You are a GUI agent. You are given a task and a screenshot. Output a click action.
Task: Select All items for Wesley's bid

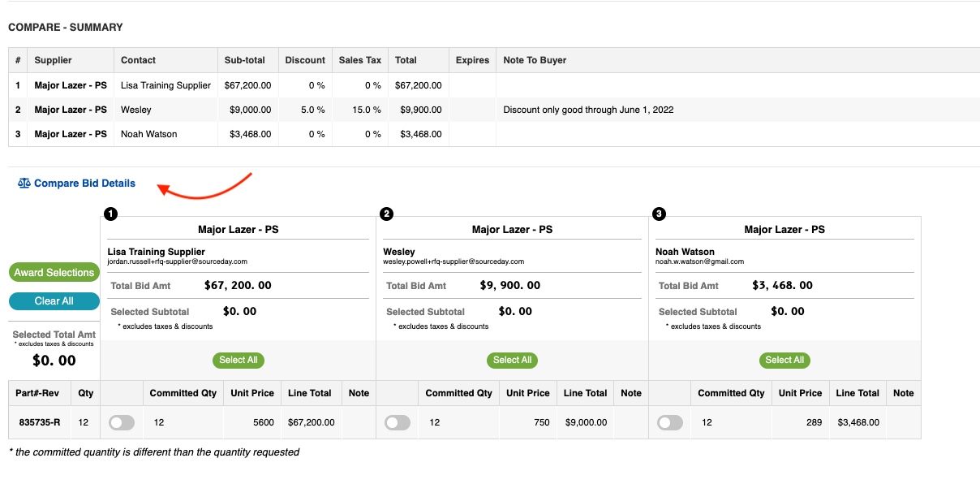click(x=512, y=360)
